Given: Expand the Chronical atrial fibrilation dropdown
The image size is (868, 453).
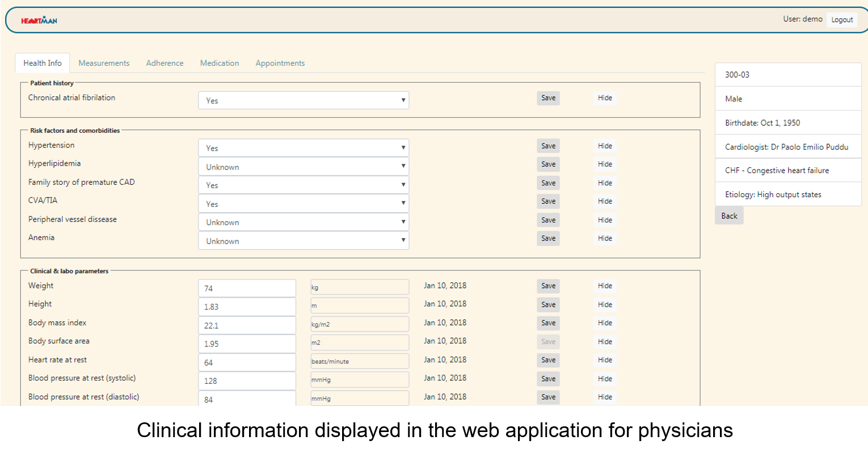Looking at the screenshot, I should coord(304,100).
